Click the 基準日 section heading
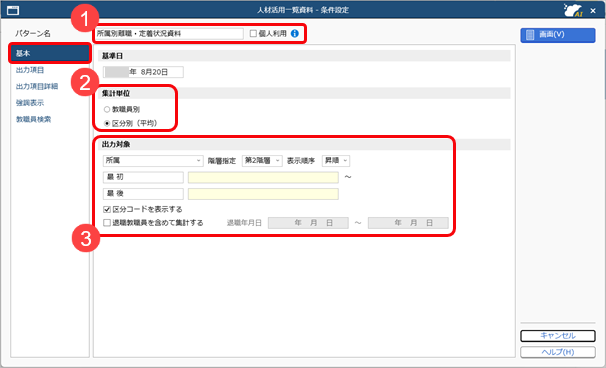This screenshot has width=606, height=368. pyautogui.click(x=112, y=56)
